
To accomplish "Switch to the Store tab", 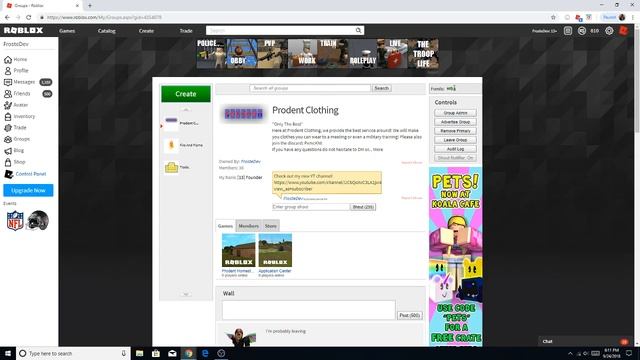I will pos(271,226).
